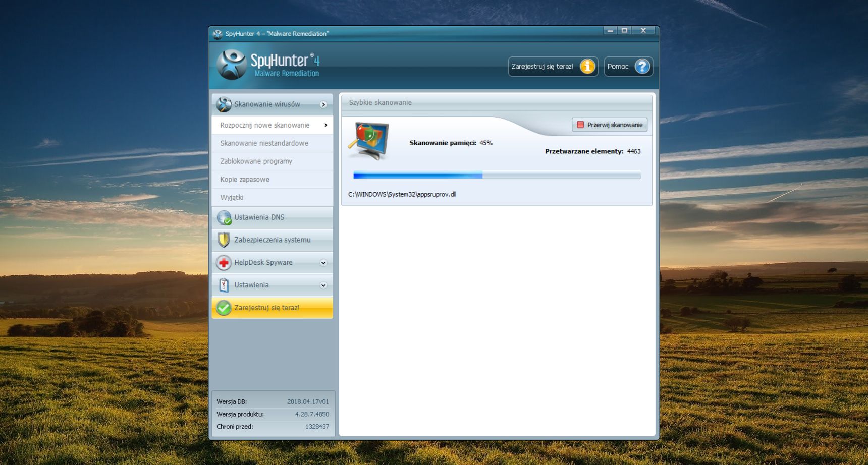Click the HelpDesk Spyware red cross icon
Image resolution: width=868 pixels, height=465 pixels.
[224, 263]
